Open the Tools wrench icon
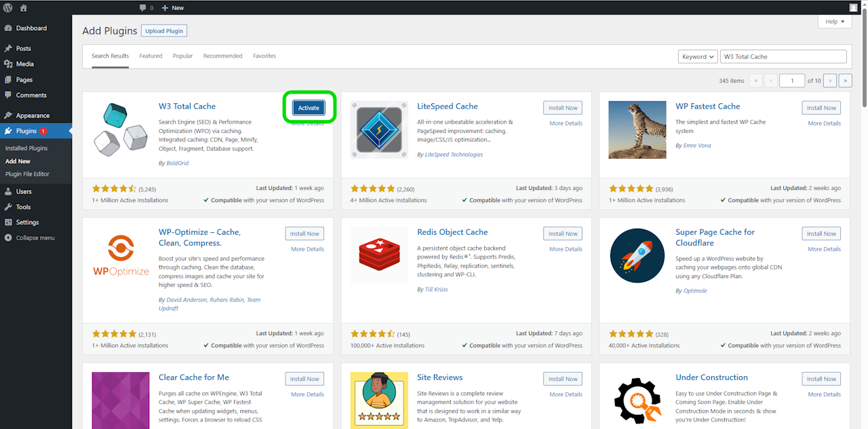The width and height of the screenshot is (868, 429). coord(8,207)
